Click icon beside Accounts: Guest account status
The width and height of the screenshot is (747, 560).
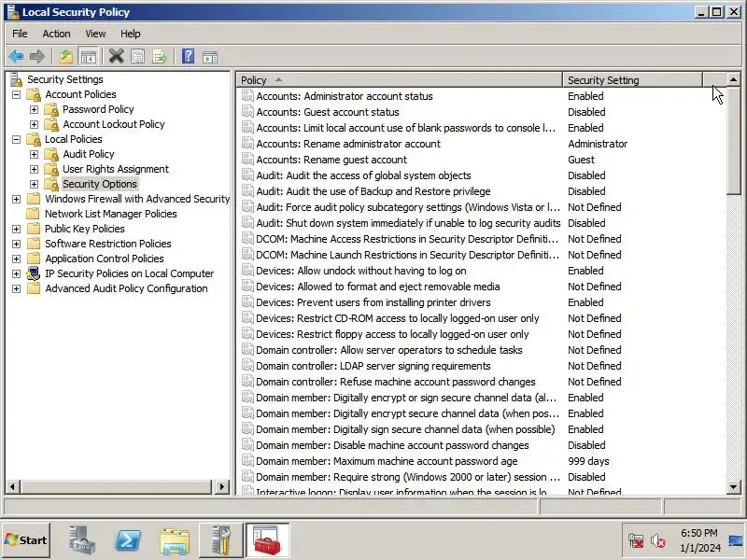247,112
